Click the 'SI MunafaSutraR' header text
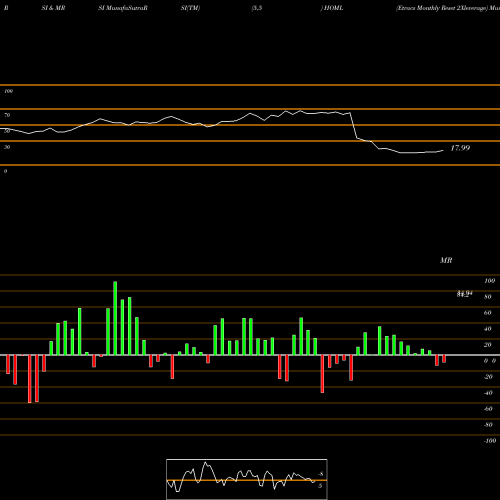This screenshot has height=500, width=500. [x=123, y=8]
